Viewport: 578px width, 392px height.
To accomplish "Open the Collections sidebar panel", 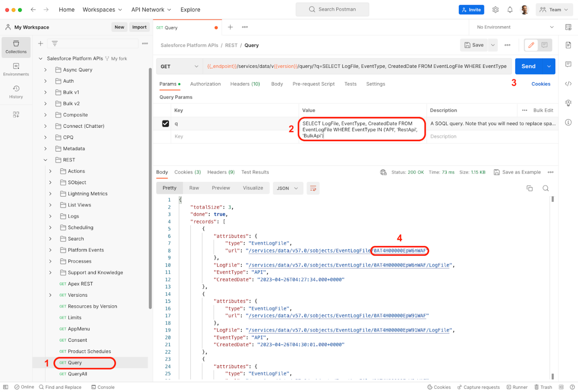I will (x=16, y=47).
